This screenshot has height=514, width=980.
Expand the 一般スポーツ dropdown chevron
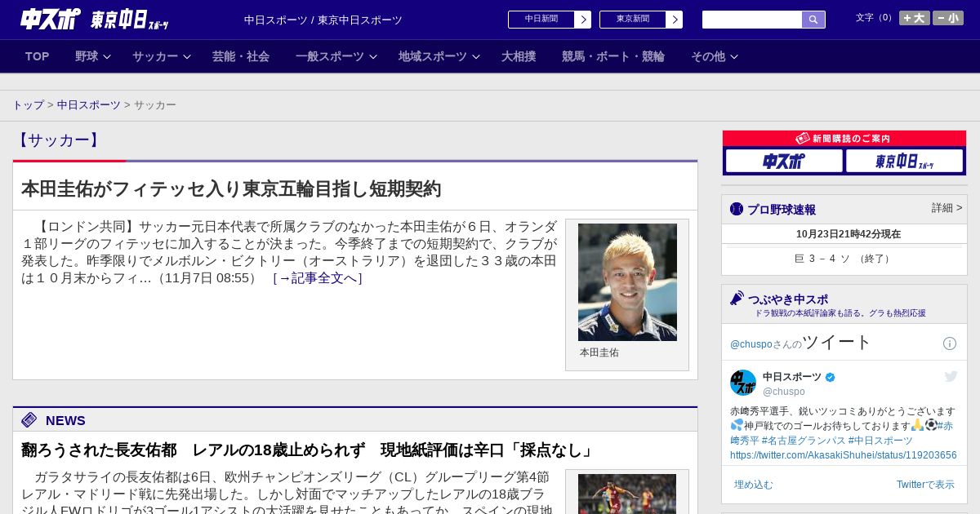click(373, 56)
